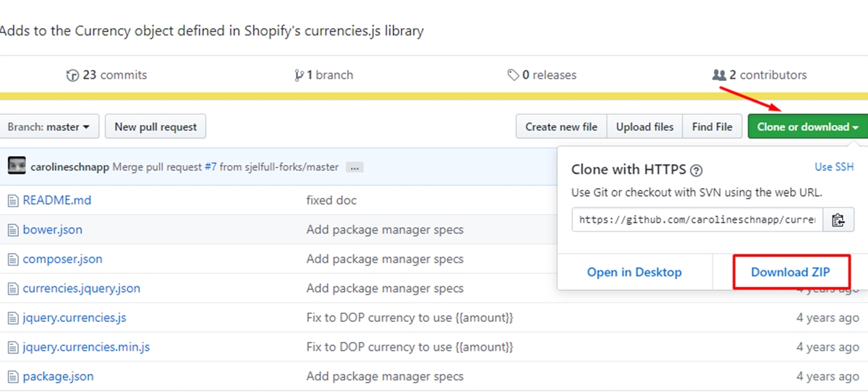The image size is (868, 392).
Task: Click the commits history clock icon
Action: pos(72,75)
